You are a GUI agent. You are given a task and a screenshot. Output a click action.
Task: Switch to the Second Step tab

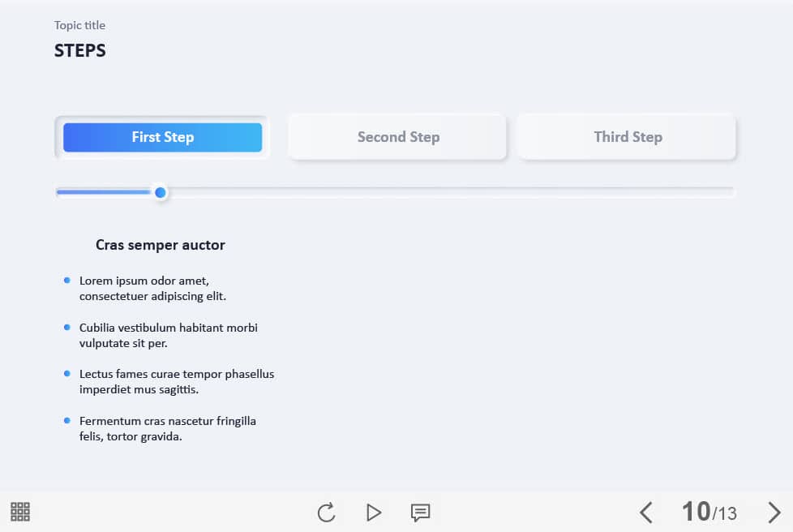click(398, 137)
